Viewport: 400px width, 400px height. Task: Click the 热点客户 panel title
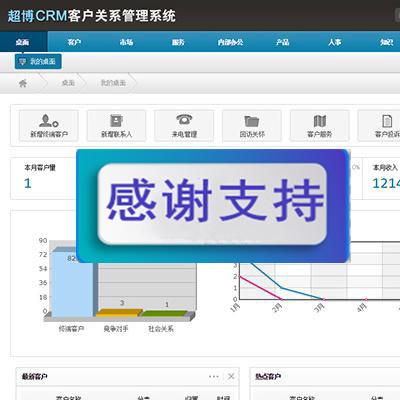pos(268,377)
